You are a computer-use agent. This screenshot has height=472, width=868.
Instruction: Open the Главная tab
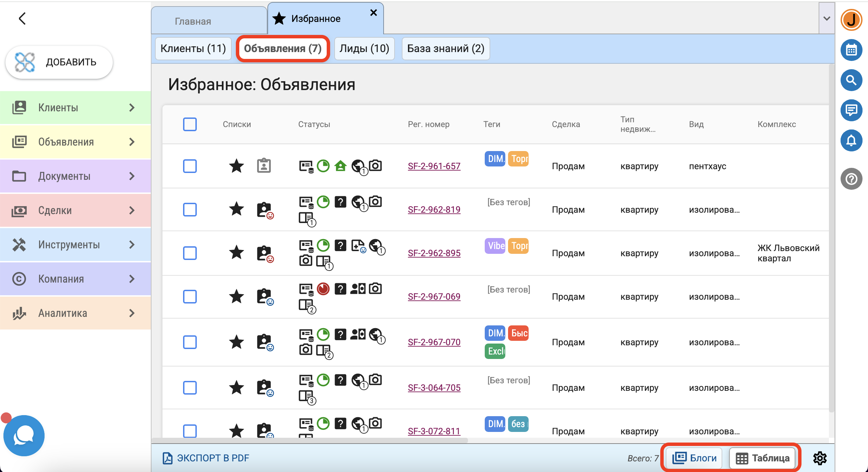[193, 21]
